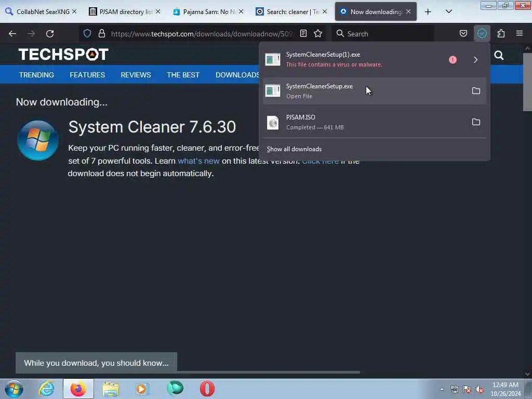Show folder for PJSAM.ISO download
This screenshot has height=399, width=532.
(x=476, y=122)
